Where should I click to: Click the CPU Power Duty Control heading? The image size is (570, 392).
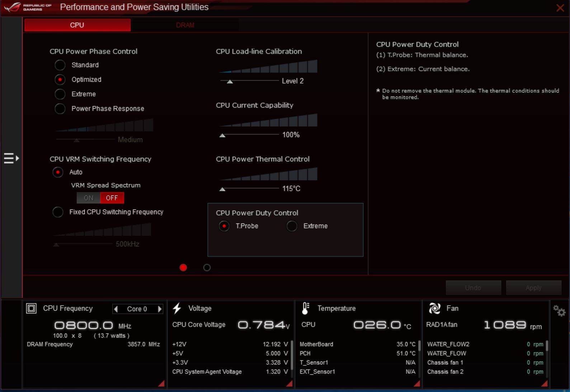[x=257, y=213]
